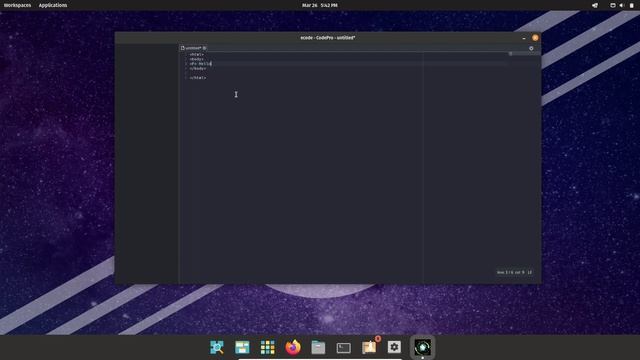Open the workspaces overview icon in dock
The image size is (640, 360).
pyautogui.click(x=242, y=347)
